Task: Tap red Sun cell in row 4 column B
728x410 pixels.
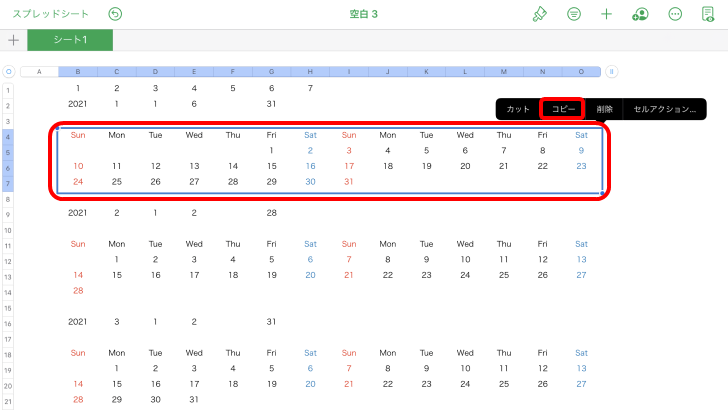Action: (78, 135)
